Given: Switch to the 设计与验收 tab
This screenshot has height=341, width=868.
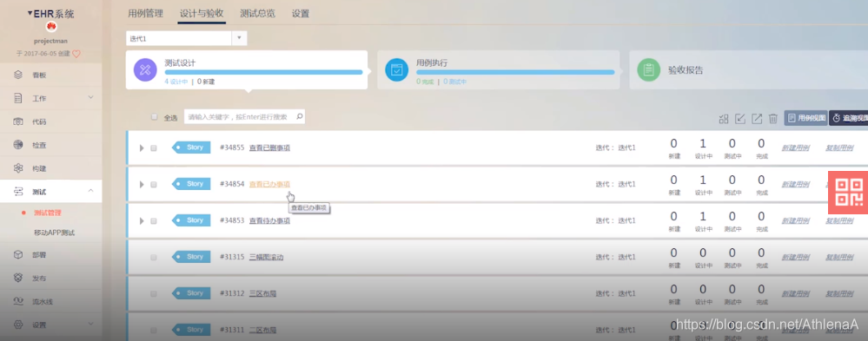Looking at the screenshot, I should point(202,14).
